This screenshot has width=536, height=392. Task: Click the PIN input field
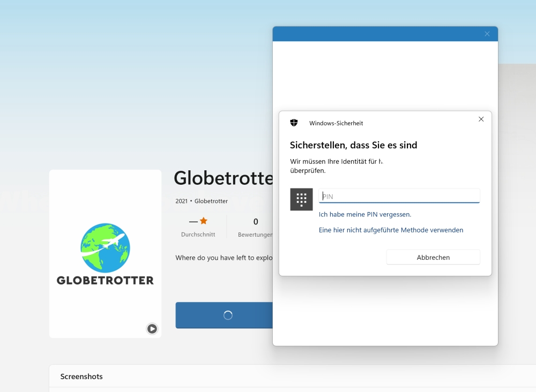pyautogui.click(x=399, y=195)
